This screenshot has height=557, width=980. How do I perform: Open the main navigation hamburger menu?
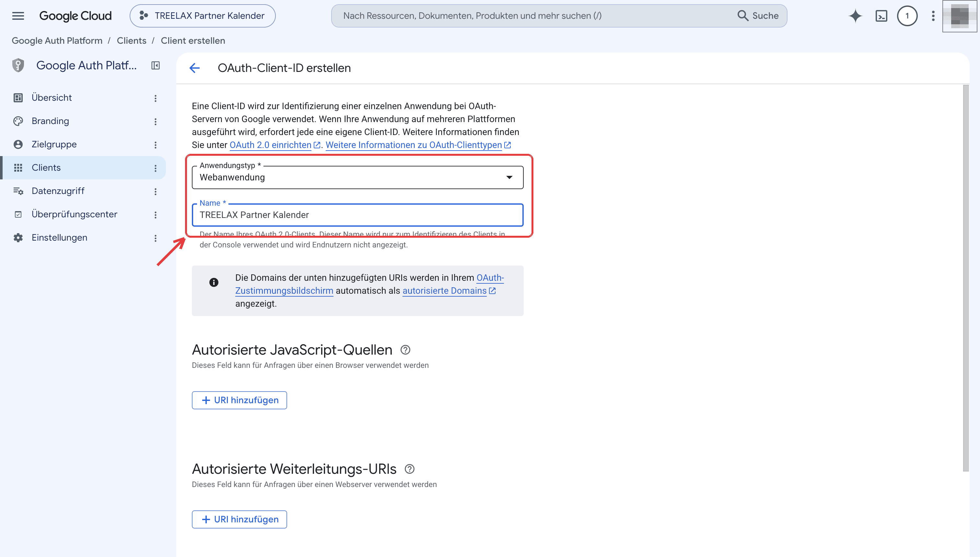[18, 16]
